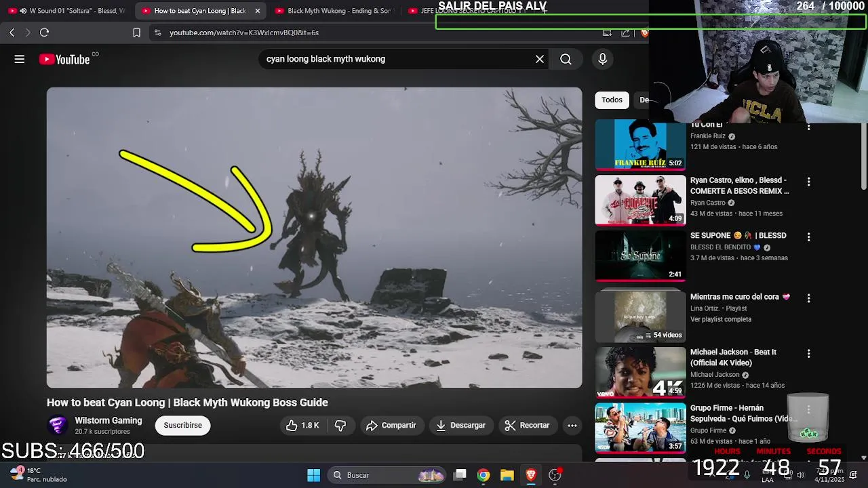Start voice search with the microphone
Screen dimensions: 868x488
pyautogui.click(x=602, y=59)
